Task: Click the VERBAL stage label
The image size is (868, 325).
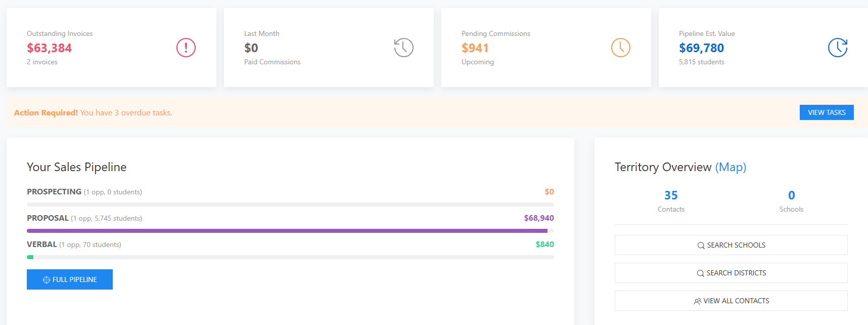Action: point(42,245)
